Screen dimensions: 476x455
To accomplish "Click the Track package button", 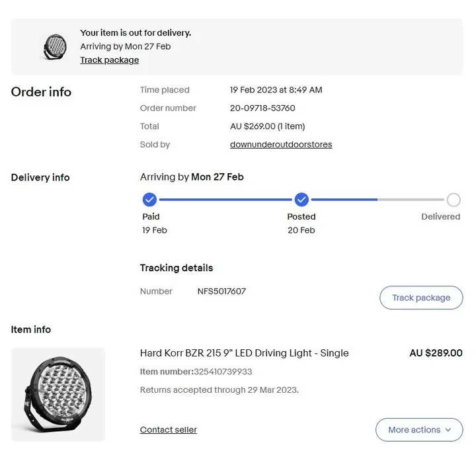I will tap(421, 298).
